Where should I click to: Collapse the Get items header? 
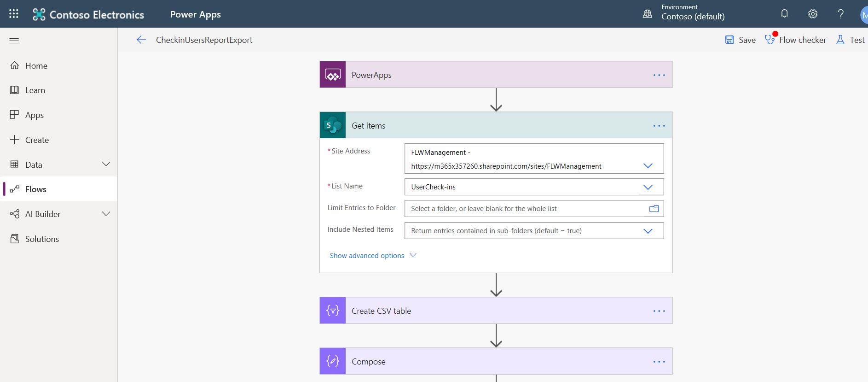496,125
